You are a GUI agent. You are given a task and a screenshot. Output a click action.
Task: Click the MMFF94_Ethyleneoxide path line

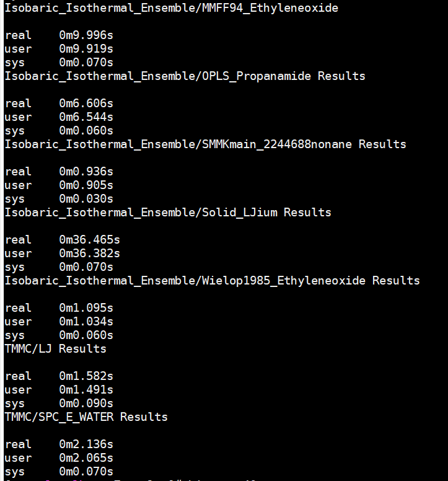click(x=172, y=8)
